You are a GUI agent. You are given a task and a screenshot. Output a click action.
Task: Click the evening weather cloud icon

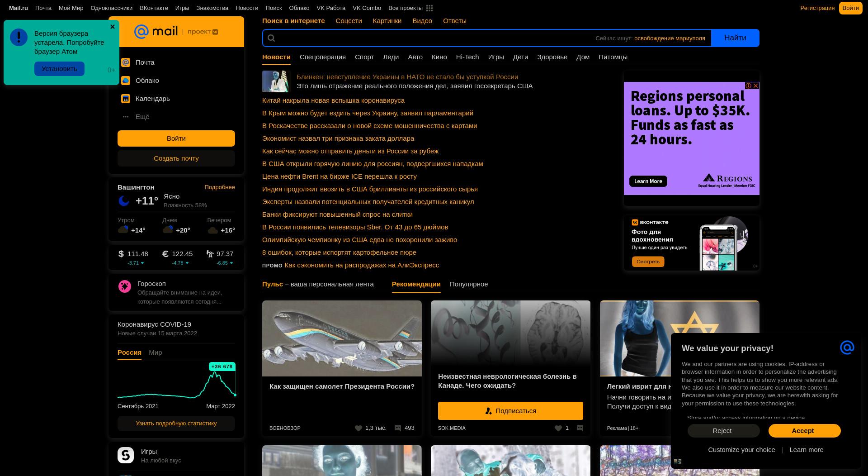tap(213, 230)
